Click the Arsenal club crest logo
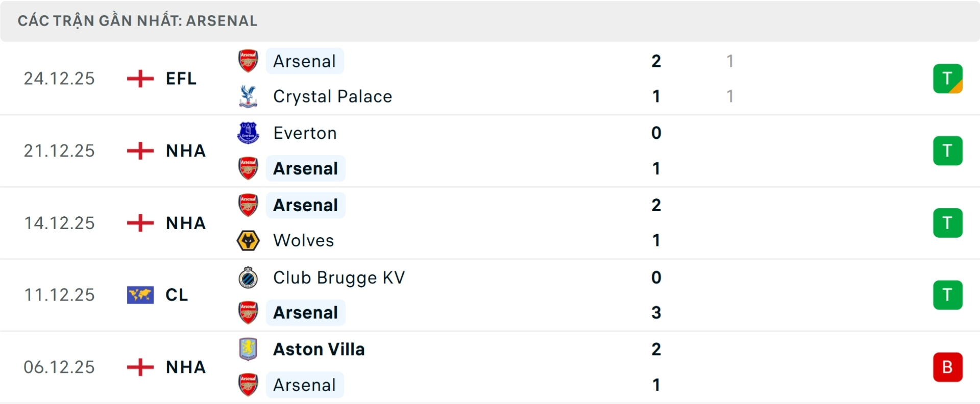 tap(248, 61)
